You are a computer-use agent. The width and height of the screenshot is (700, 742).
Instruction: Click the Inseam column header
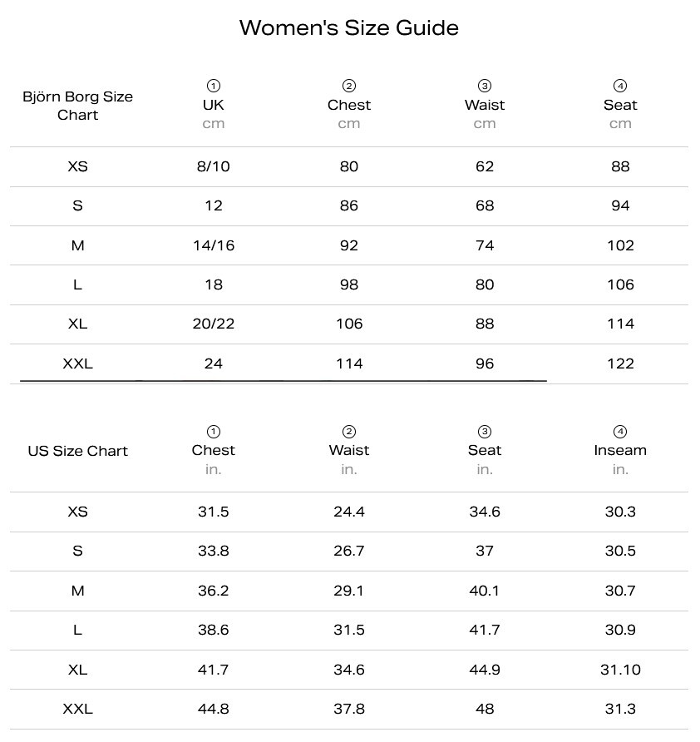pos(620,450)
